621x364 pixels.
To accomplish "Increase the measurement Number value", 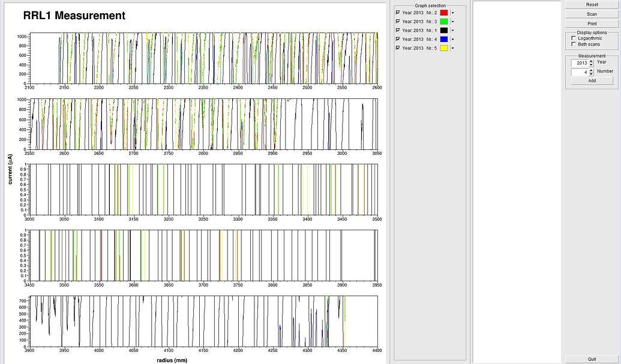I will coord(591,70).
